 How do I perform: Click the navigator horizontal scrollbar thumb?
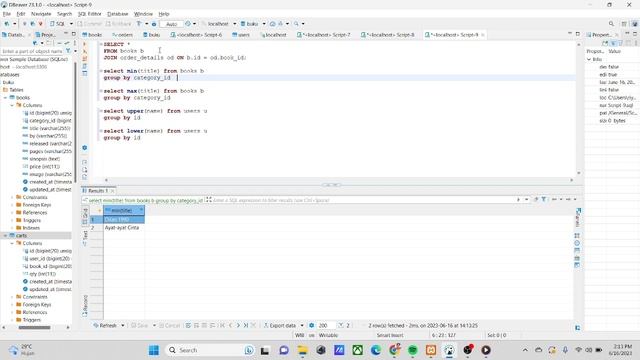tap(34, 327)
